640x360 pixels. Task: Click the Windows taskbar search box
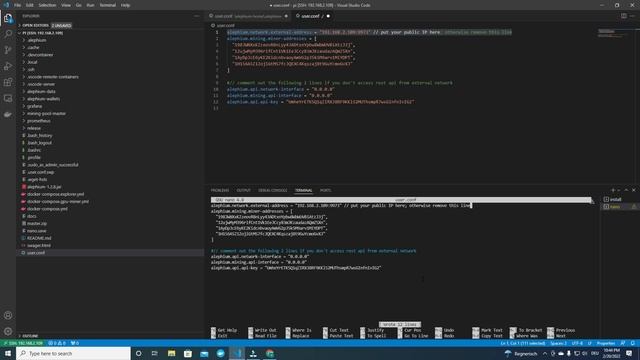click(x=73, y=353)
